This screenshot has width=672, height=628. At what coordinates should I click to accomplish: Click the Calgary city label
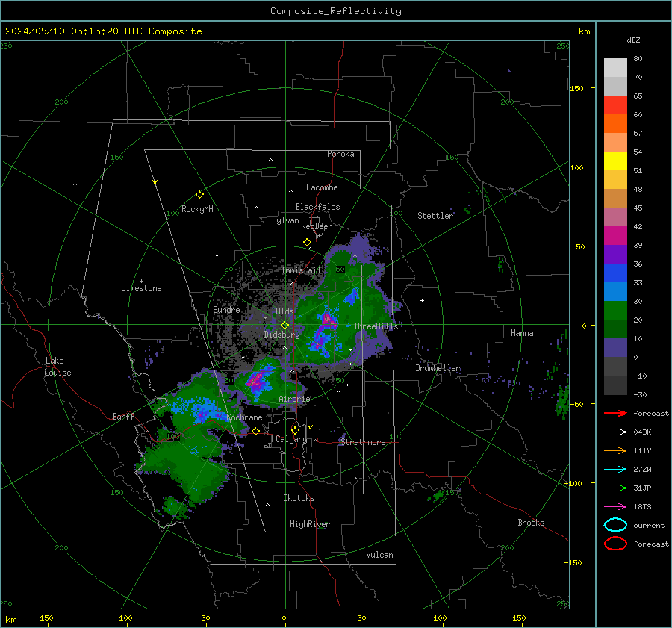(291, 439)
